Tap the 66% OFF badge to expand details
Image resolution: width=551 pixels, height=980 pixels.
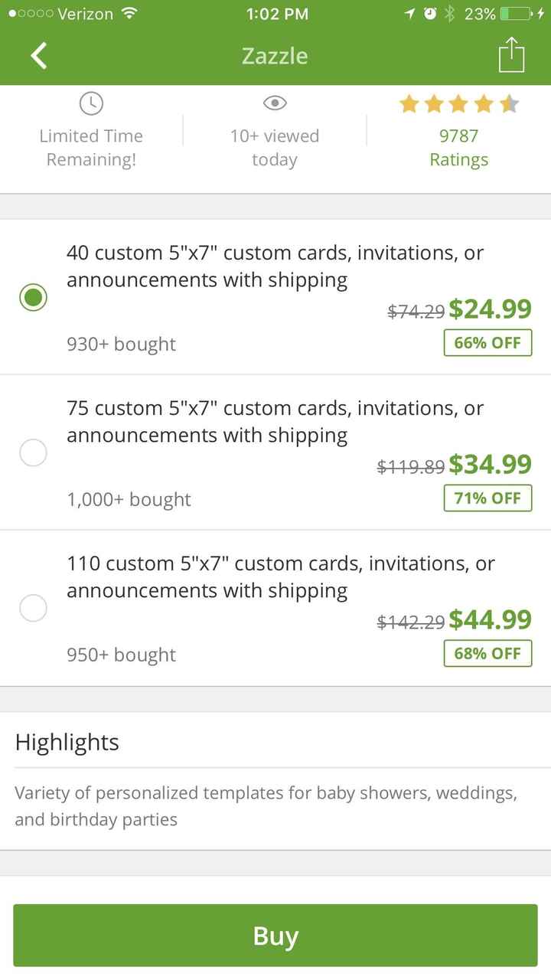pyautogui.click(x=487, y=343)
